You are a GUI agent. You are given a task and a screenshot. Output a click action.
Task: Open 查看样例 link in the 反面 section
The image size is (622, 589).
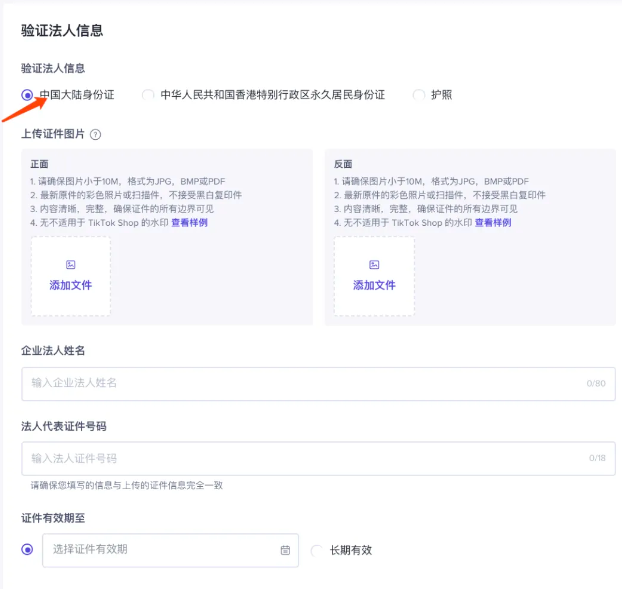coord(493,222)
